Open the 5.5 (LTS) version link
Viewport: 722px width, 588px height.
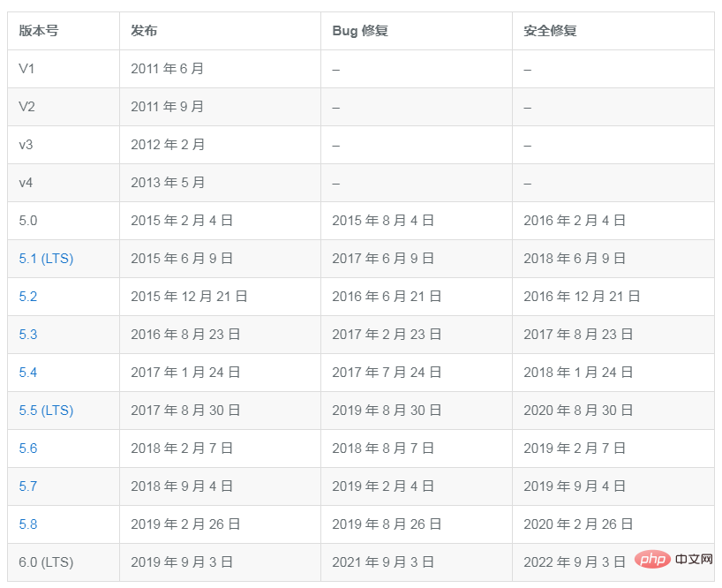pos(46,411)
